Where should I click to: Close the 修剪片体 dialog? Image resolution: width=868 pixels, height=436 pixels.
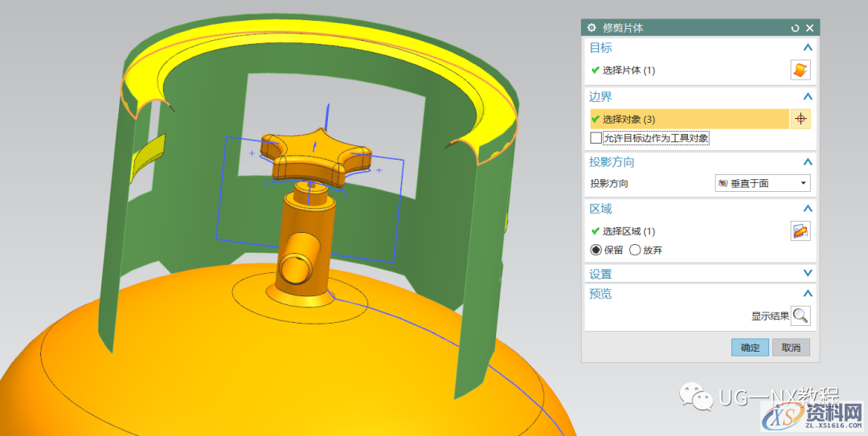coord(809,28)
